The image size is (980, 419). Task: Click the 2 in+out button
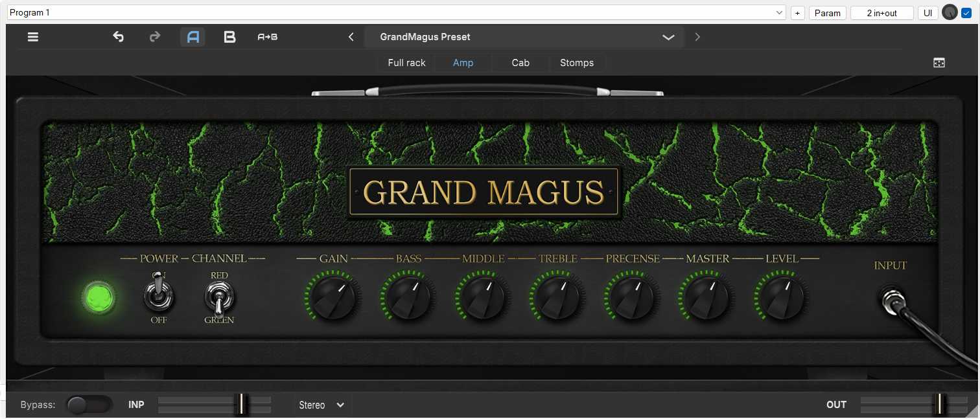(881, 12)
